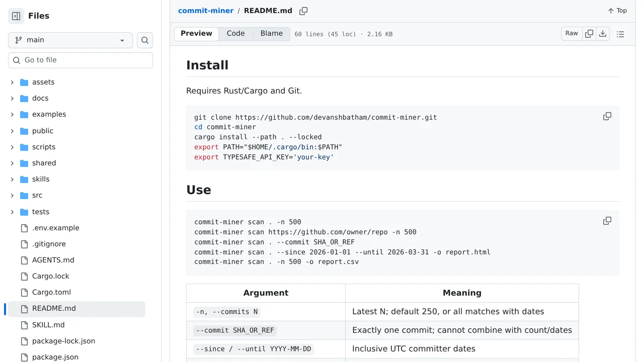Click the tests folder icon

point(24,212)
